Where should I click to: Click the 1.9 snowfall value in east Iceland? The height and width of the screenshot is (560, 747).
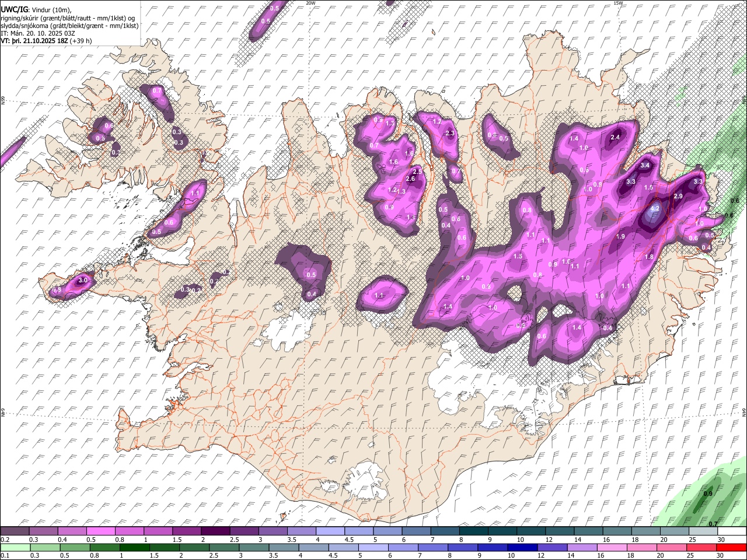click(x=621, y=236)
